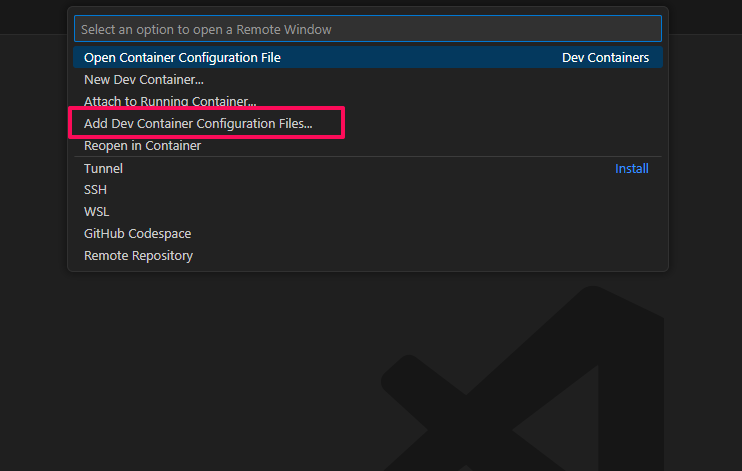
Task: Click the separator line above the Tunnel entry
Action: click(367, 157)
